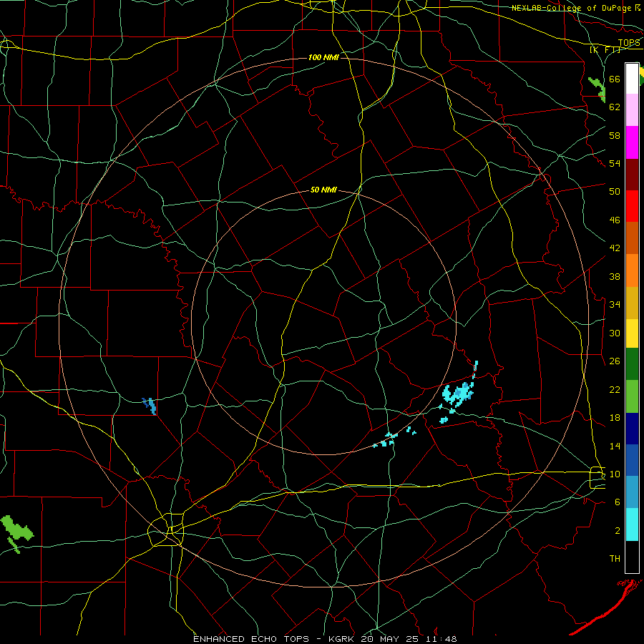Image resolution: width=644 pixels, height=644 pixels.
Task: Click the dark green legend swatch
Action: 632,364
